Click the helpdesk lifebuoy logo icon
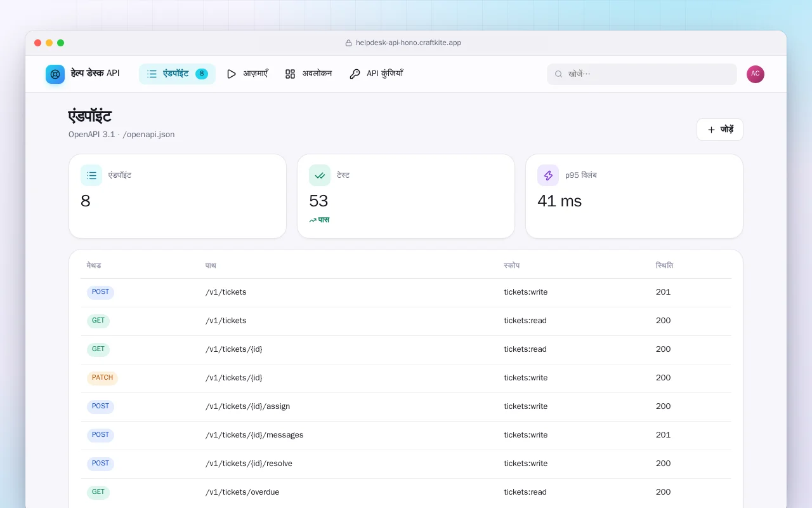 55,74
